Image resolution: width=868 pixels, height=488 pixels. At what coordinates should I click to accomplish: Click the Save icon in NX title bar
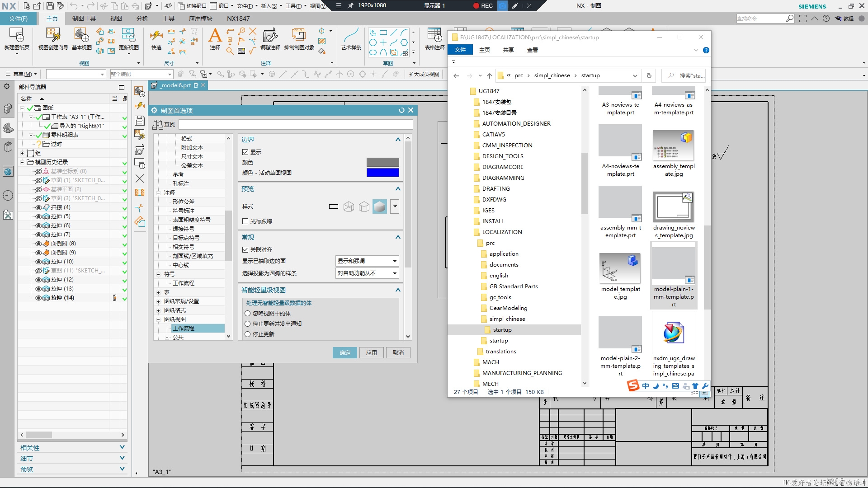tap(50, 6)
